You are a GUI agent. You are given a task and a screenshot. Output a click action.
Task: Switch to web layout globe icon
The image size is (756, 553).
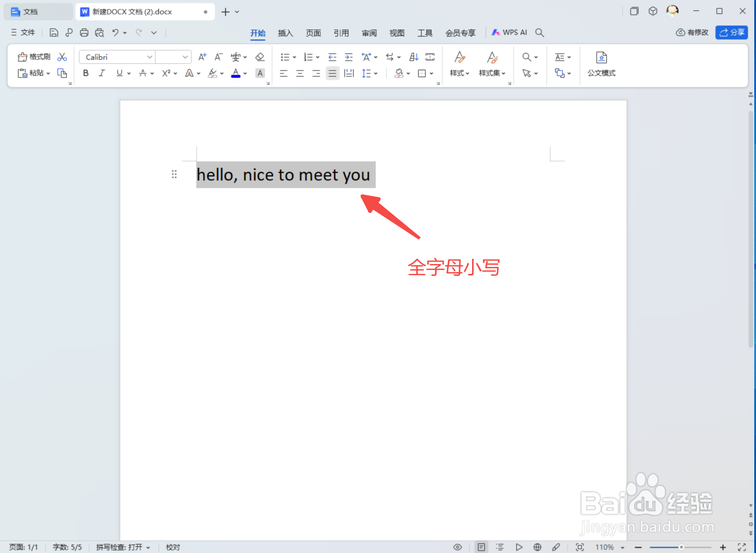[x=538, y=547]
